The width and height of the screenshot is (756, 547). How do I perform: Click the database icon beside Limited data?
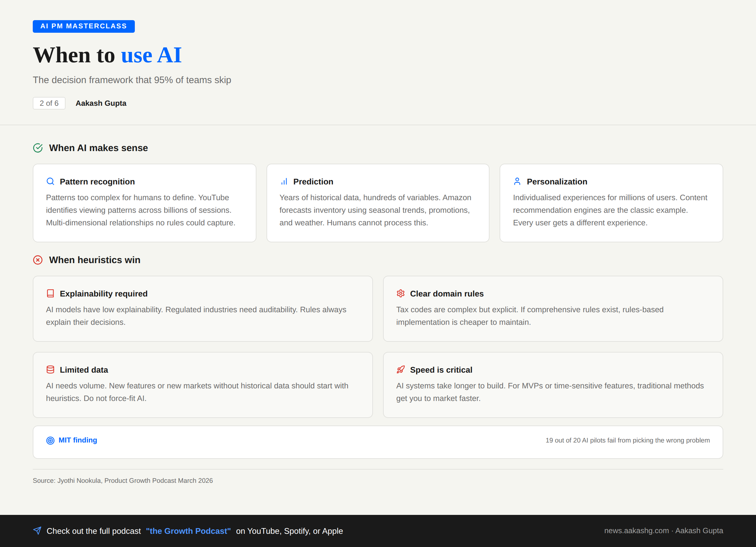(x=50, y=370)
